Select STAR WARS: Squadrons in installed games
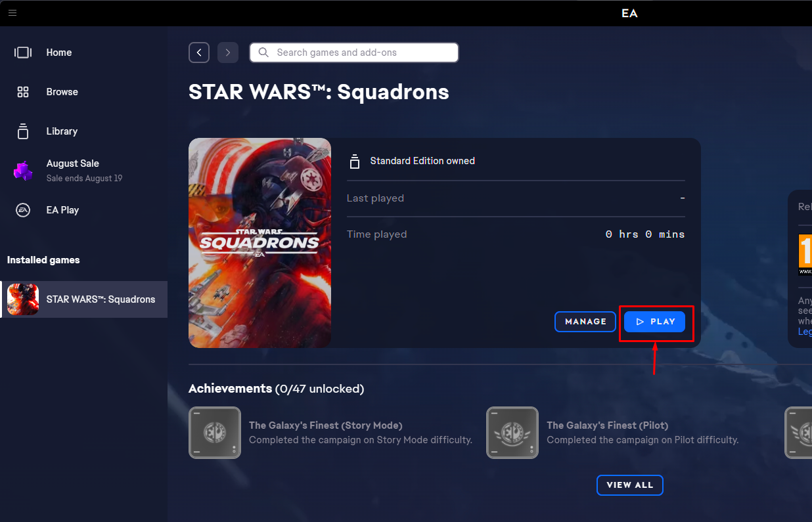Screen dimensions: 812x522 pyautogui.click(x=83, y=299)
